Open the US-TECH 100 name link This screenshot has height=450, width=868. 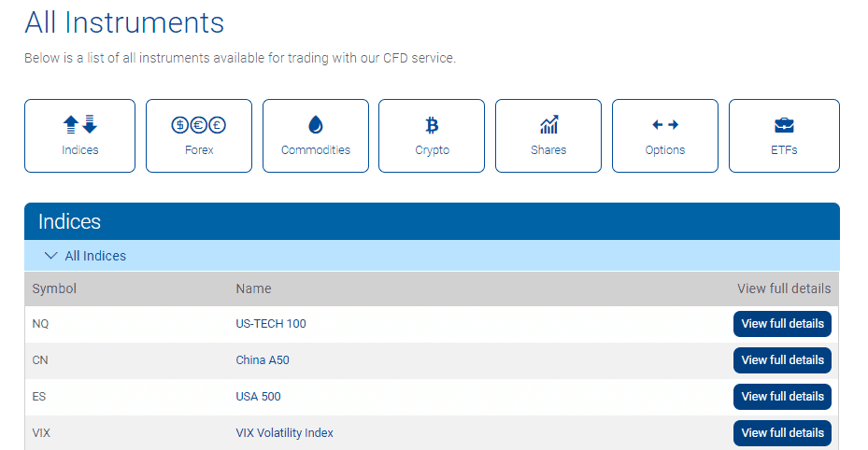[271, 324]
